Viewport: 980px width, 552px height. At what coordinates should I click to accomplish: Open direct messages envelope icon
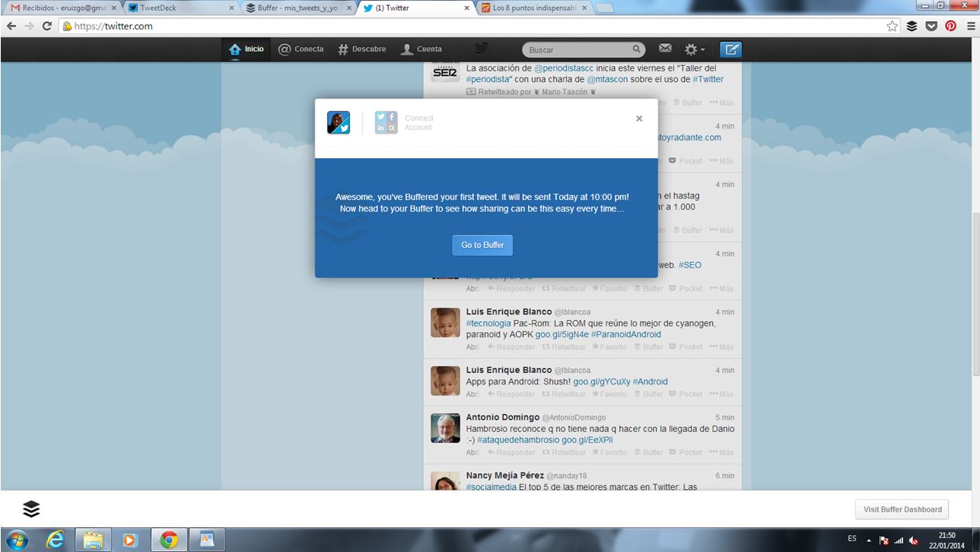665,49
